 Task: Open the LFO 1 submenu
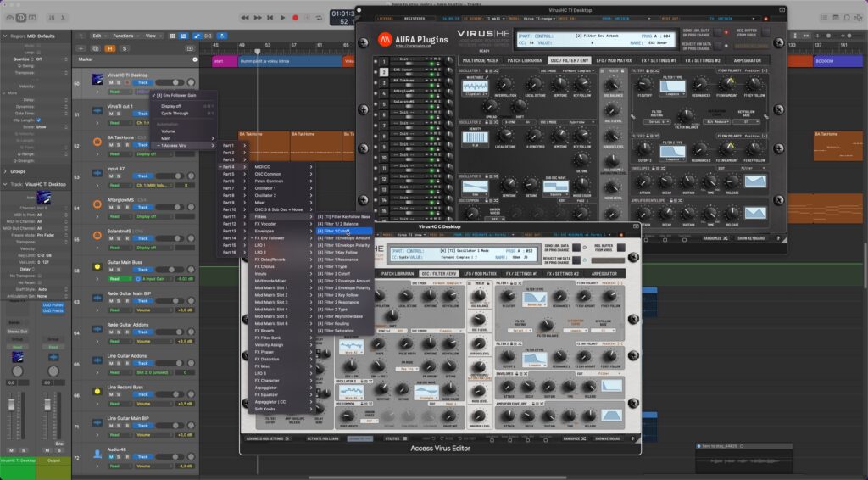click(x=282, y=245)
